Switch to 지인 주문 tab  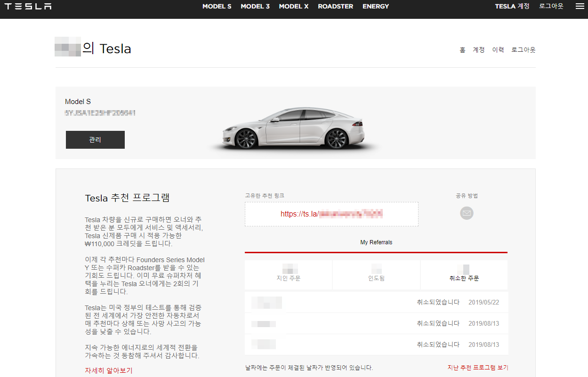pyautogui.click(x=289, y=275)
